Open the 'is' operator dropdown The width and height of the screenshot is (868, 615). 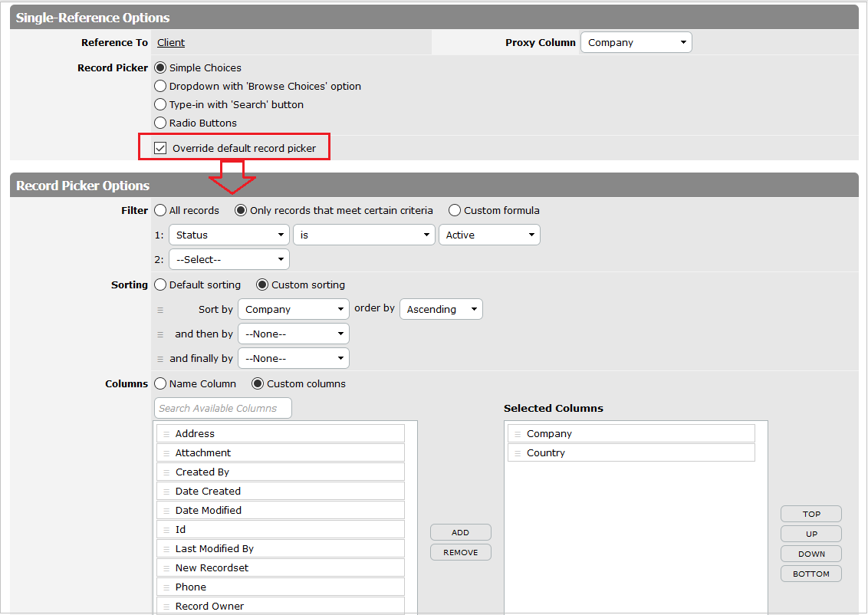click(363, 235)
